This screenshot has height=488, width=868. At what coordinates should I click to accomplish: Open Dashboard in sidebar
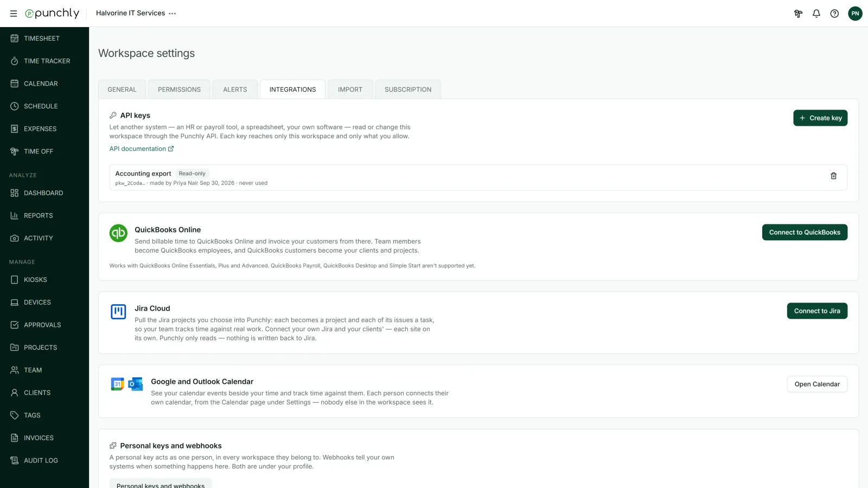point(44,193)
